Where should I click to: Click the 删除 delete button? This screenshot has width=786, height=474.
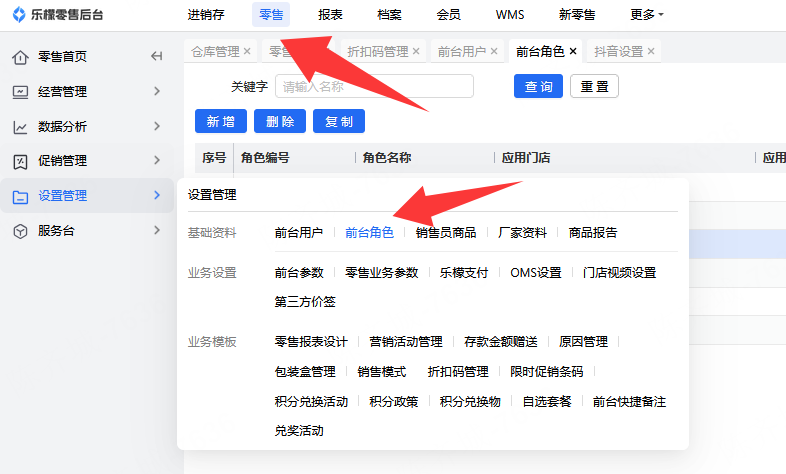coord(280,121)
